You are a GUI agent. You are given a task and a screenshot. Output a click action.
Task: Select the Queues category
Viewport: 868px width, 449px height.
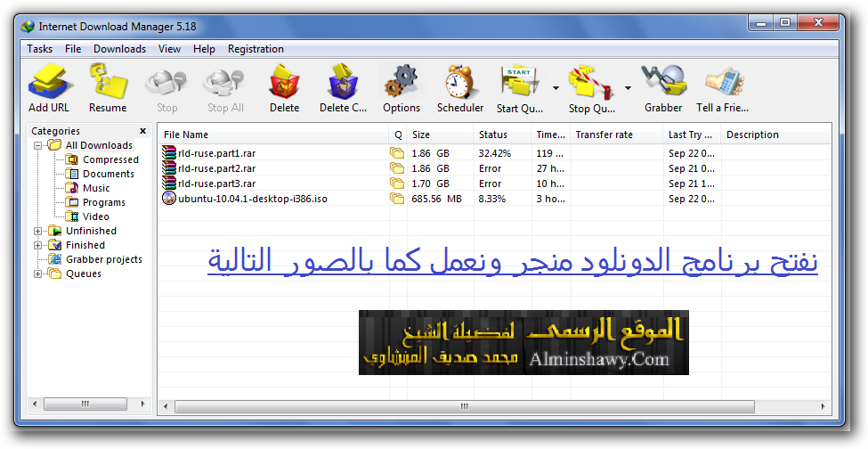(x=83, y=273)
